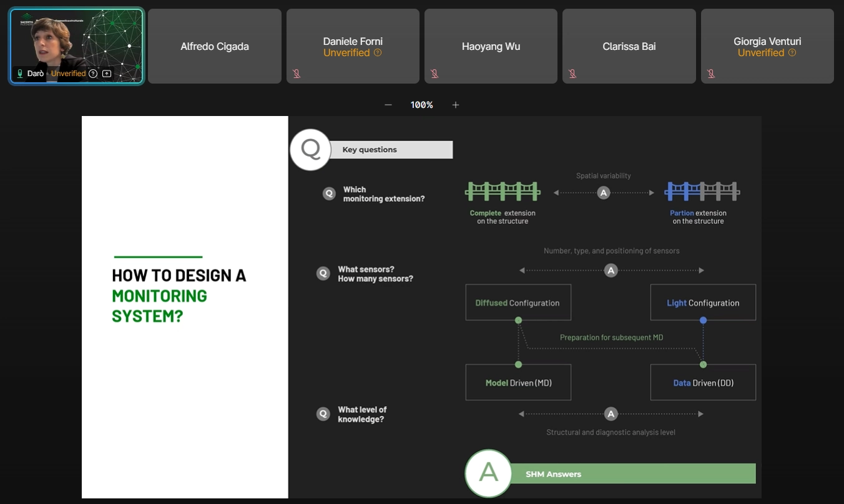Viewport: 844px width, 504px height.
Task: Click Daniele Forni's muted microphone icon
Action: pos(297,74)
